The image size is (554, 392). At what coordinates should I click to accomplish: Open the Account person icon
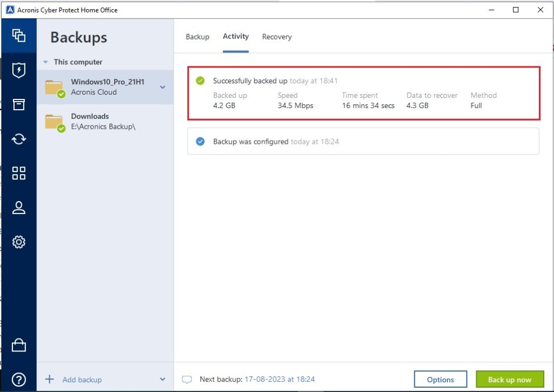19,208
